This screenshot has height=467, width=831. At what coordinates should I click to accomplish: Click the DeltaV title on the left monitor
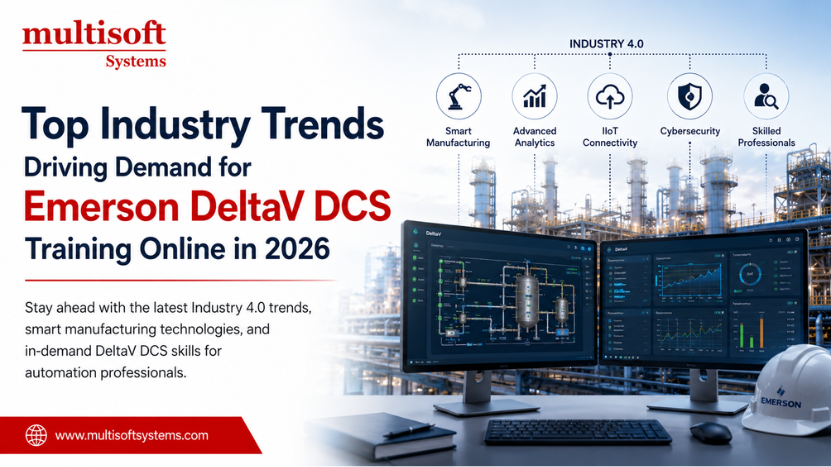click(434, 233)
